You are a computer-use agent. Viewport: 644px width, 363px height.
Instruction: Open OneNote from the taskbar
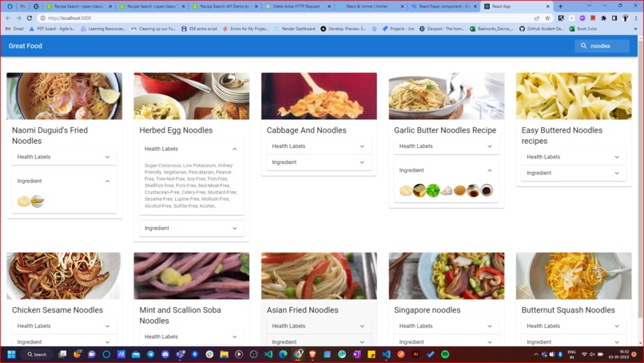(356, 354)
